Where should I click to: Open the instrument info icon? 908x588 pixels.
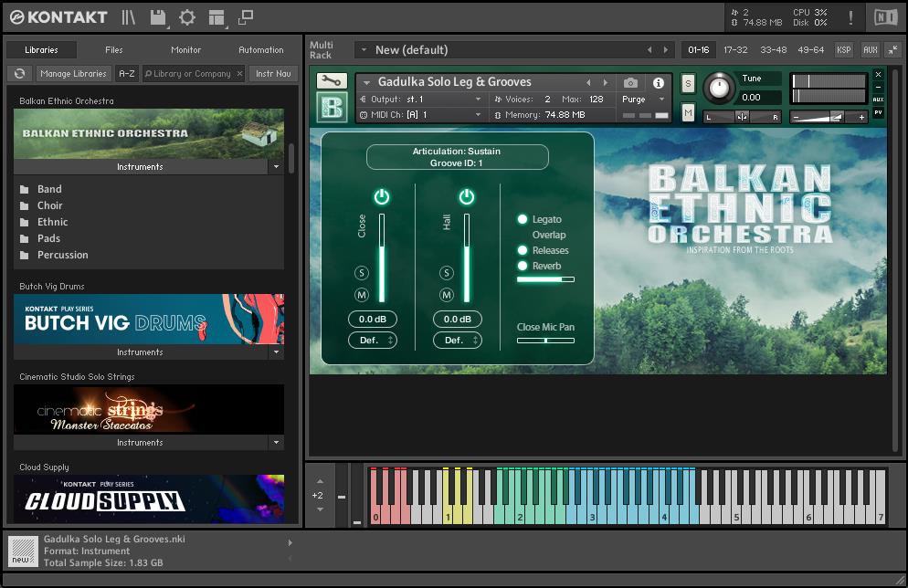658,82
